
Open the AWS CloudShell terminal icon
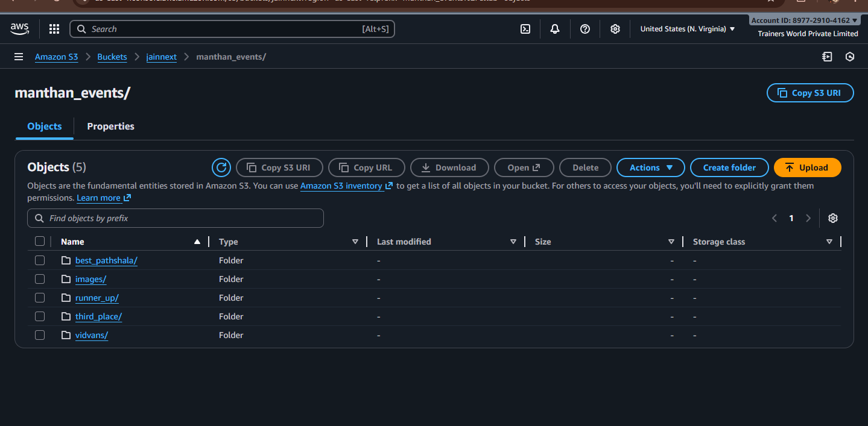point(525,29)
